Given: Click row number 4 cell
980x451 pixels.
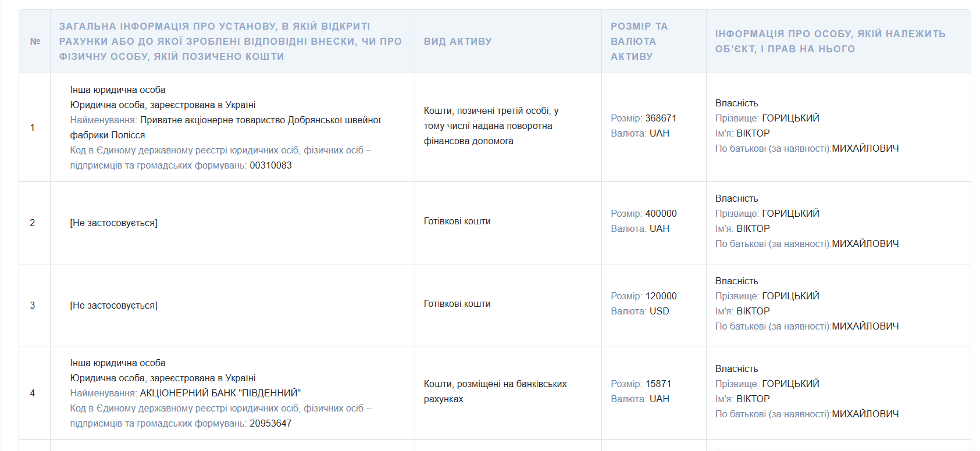Looking at the screenshot, I should [33, 393].
